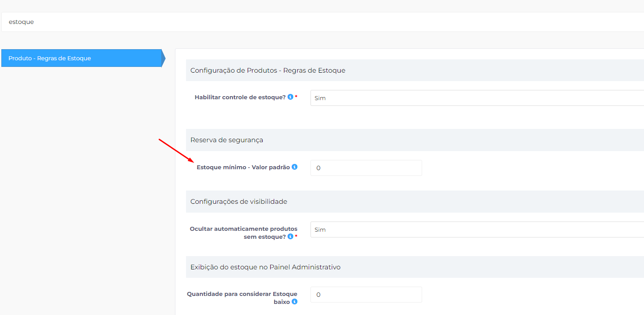Click the Configurações de visibilidade section header

[415, 202]
